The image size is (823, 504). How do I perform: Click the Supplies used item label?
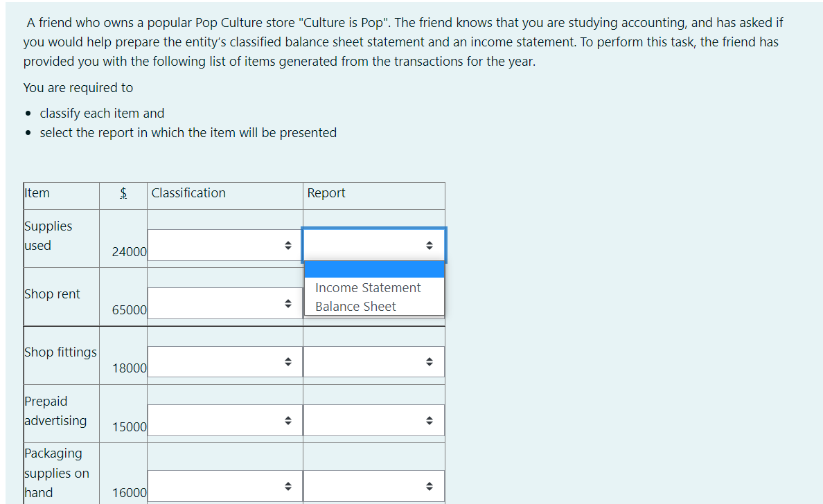pos(48,235)
